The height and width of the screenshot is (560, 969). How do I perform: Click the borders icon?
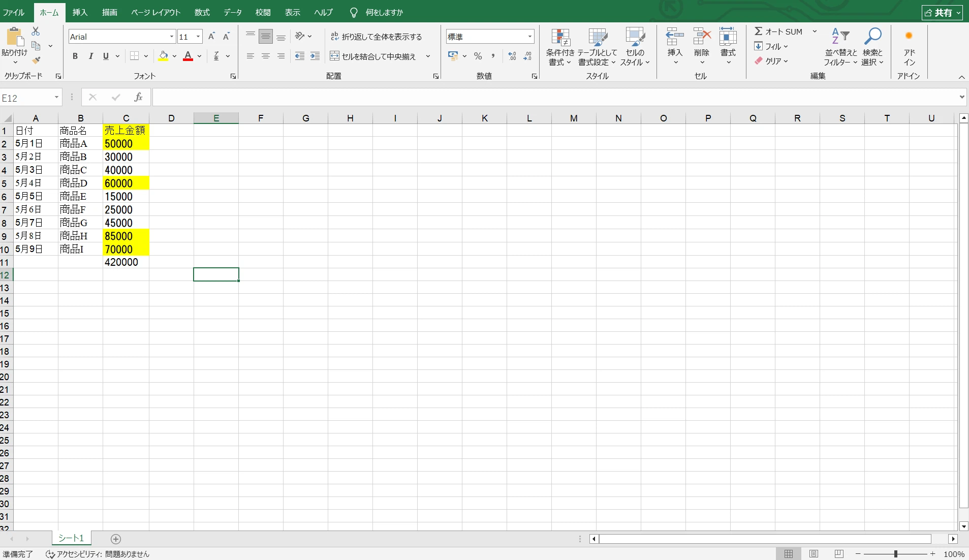point(135,56)
